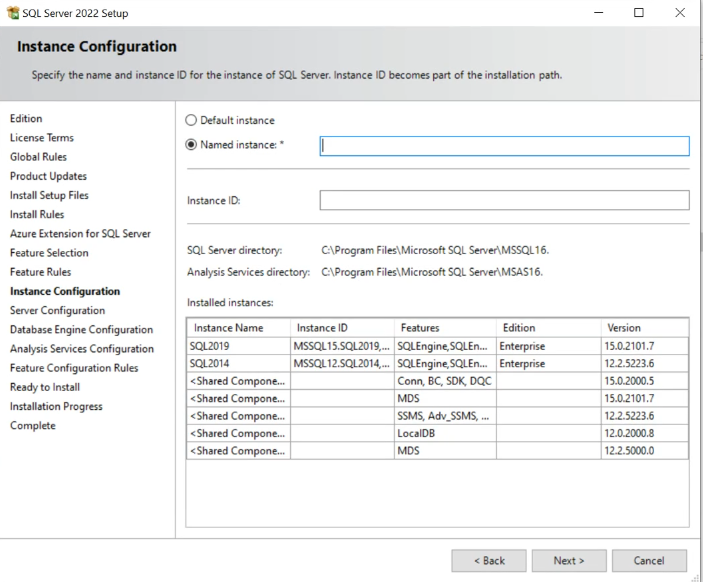The image size is (703, 582).
Task: Open Azure Extension for SQL Server step
Action: pyautogui.click(x=80, y=234)
